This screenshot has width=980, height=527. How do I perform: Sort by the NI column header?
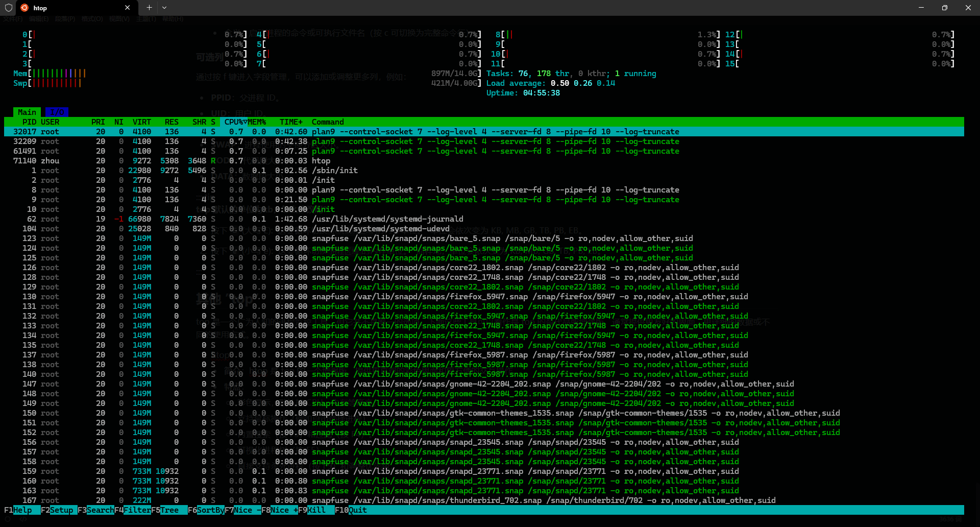(119, 122)
